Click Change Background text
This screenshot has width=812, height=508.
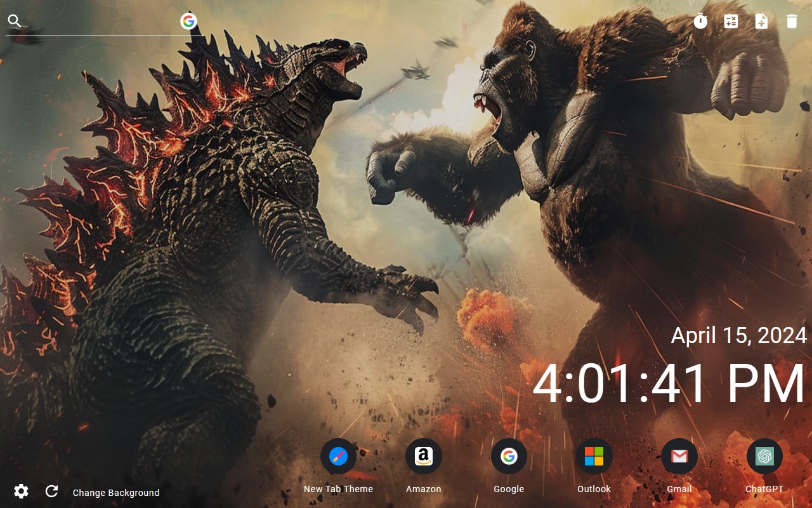pos(116,493)
